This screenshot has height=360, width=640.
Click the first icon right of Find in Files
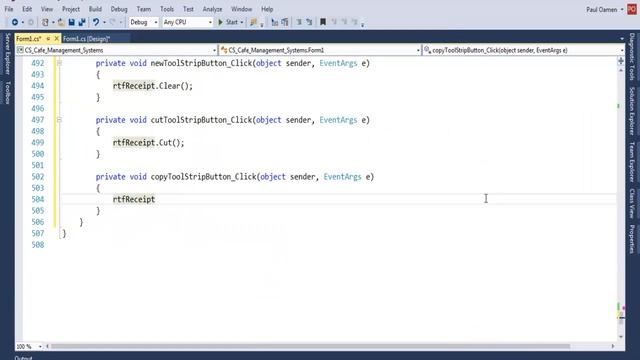coord(275,22)
